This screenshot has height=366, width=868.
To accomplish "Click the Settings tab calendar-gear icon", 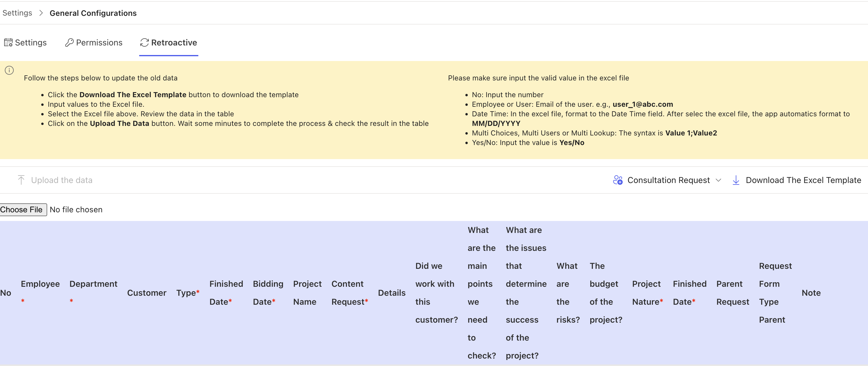I will click(x=8, y=42).
